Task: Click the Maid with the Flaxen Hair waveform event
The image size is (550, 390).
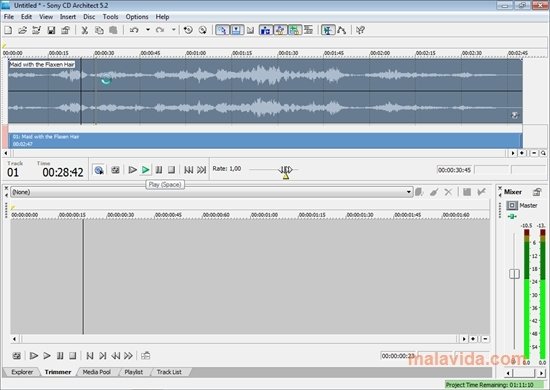Action: pyautogui.click(x=265, y=91)
